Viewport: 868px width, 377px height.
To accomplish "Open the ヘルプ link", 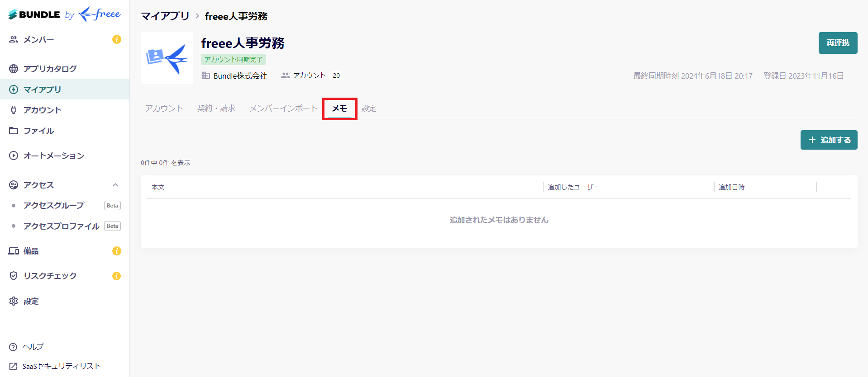I will coord(33,347).
